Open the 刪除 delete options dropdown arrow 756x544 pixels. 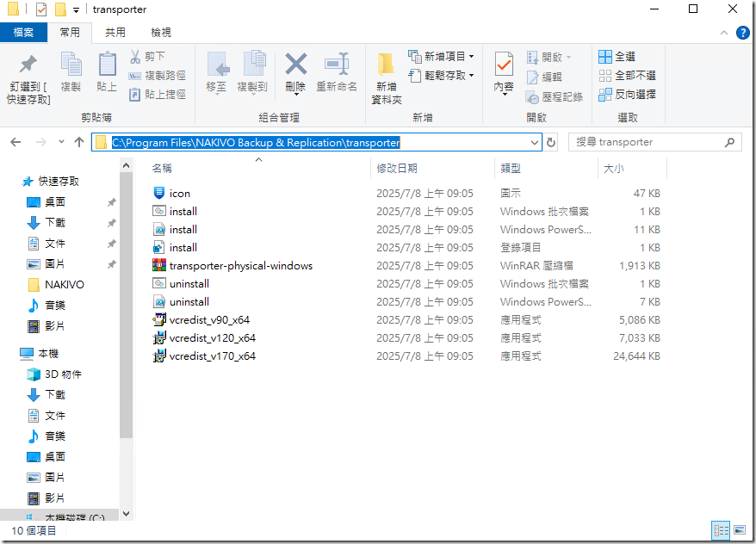pyautogui.click(x=295, y=95)
